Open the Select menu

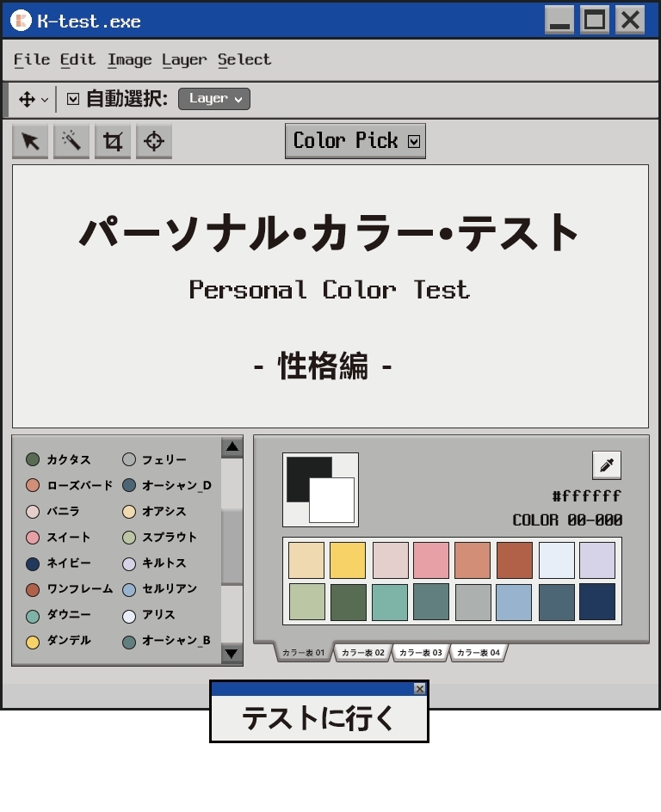(x=244, y=59)
